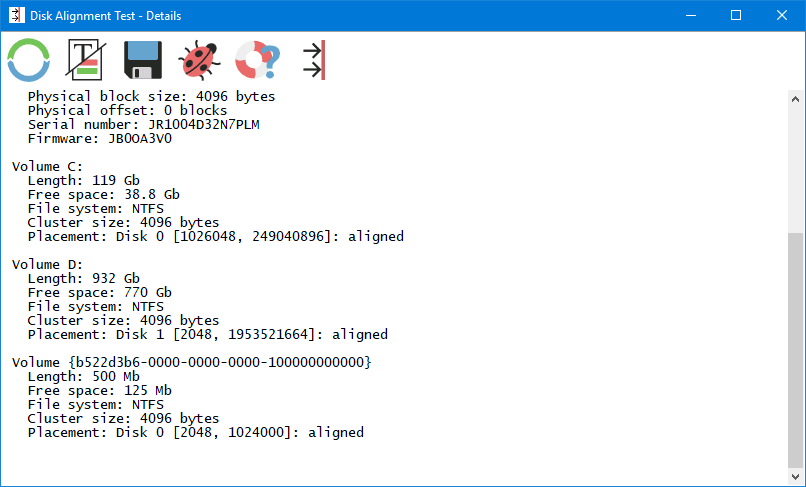
Task: Click the scrollbar up arrow
Action: (795, 99)
